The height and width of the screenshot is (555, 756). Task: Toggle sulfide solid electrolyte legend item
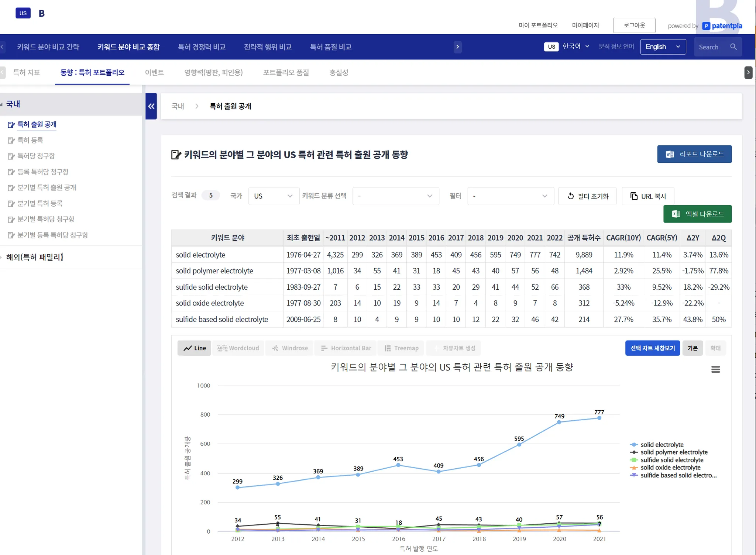coord(671,460)
